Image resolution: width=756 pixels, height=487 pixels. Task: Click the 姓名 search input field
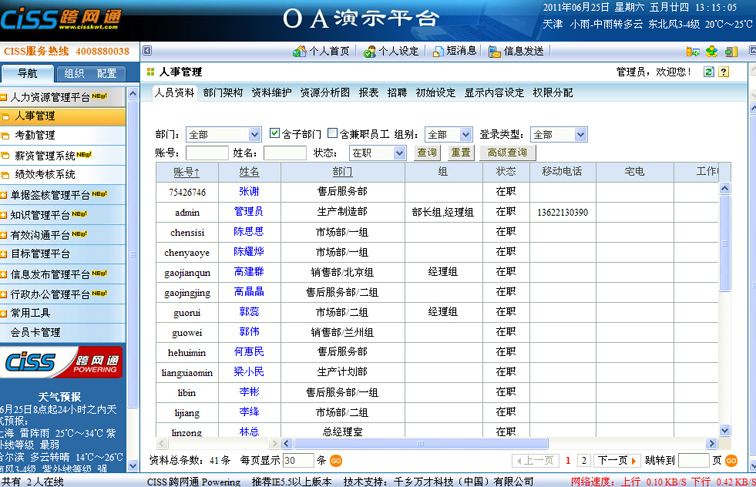pyautogui.click(x=285, y=153)
